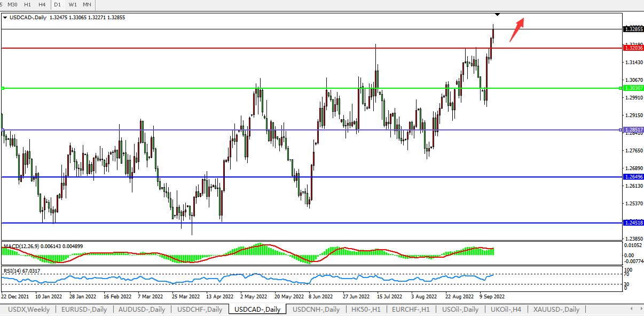
Task: Click the current price label 1.32855
Action: [x=633, y=29]
